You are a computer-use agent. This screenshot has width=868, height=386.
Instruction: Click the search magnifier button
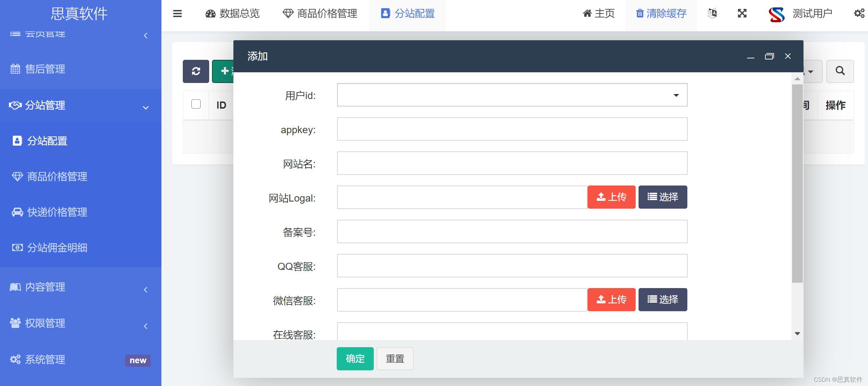[840, 71]
